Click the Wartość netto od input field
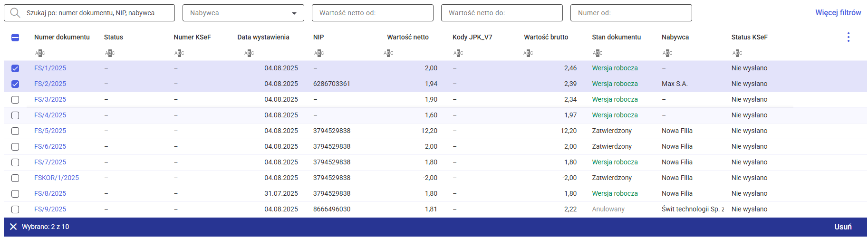This screenshot has height=238, width=868. pyautogui.click(x=372, y=13)
